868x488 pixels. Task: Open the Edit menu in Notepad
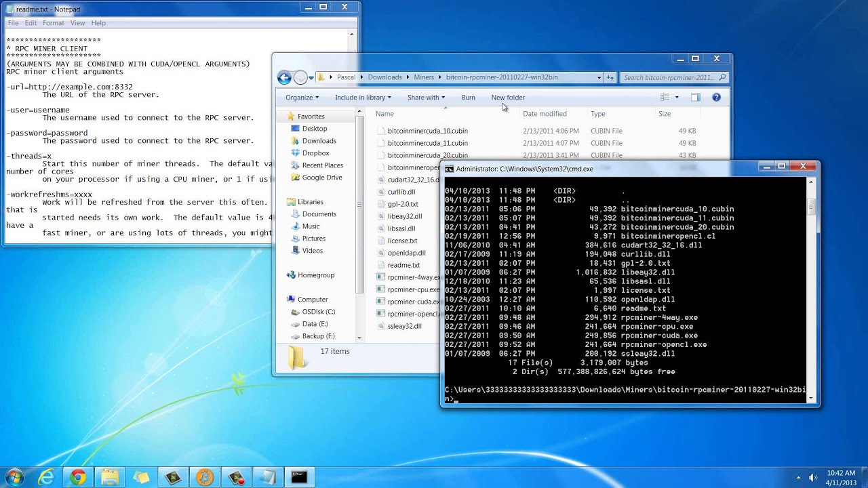pos(31,23)
